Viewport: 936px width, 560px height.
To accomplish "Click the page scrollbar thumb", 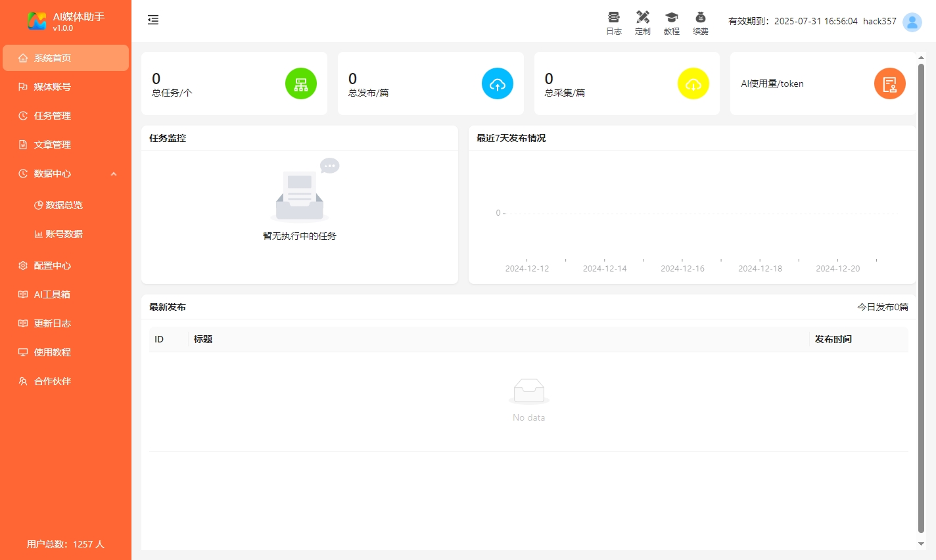I will [x=921, y=298].
